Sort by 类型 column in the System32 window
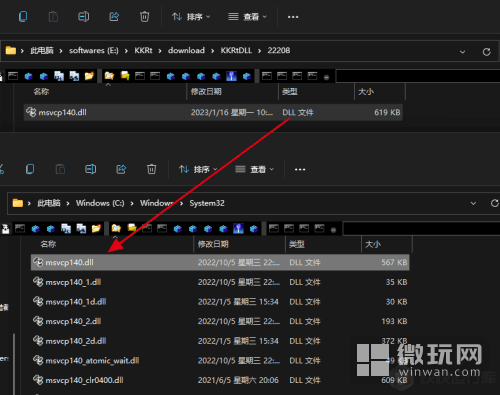Viewport: 500px width, 395px height. 297,244
